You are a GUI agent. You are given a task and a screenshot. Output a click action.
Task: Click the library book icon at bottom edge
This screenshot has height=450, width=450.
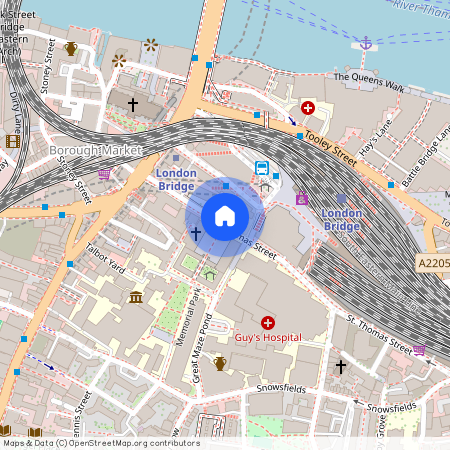pos(35,432)
